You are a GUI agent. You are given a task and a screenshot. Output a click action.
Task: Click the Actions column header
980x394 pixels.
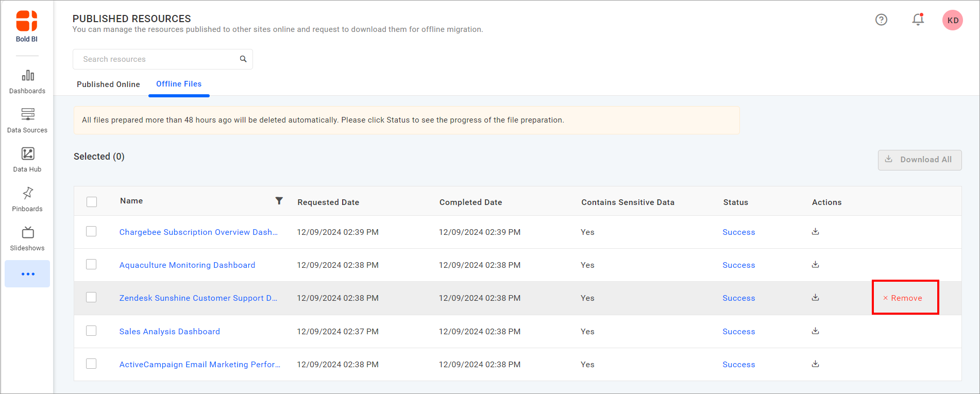pos(826,202)
